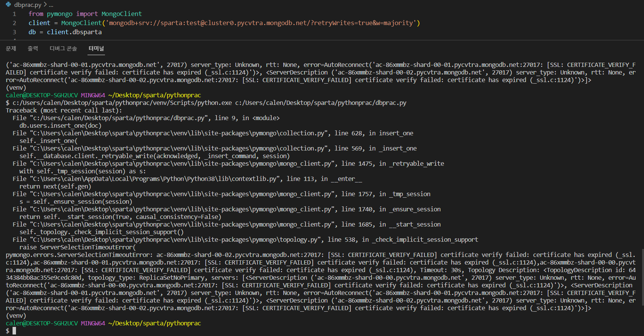Open the 문제 (Problems) panel tab
The image size is (644, 336).
[11, 48]
